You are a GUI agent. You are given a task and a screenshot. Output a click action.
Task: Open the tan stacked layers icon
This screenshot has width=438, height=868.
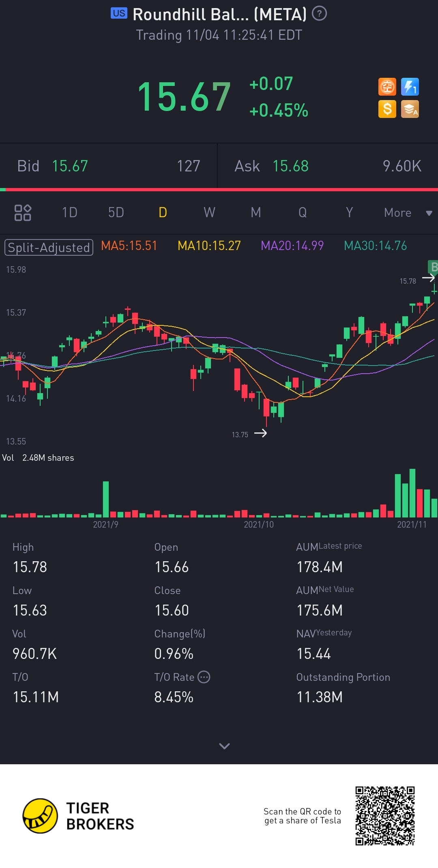[410, 109]
